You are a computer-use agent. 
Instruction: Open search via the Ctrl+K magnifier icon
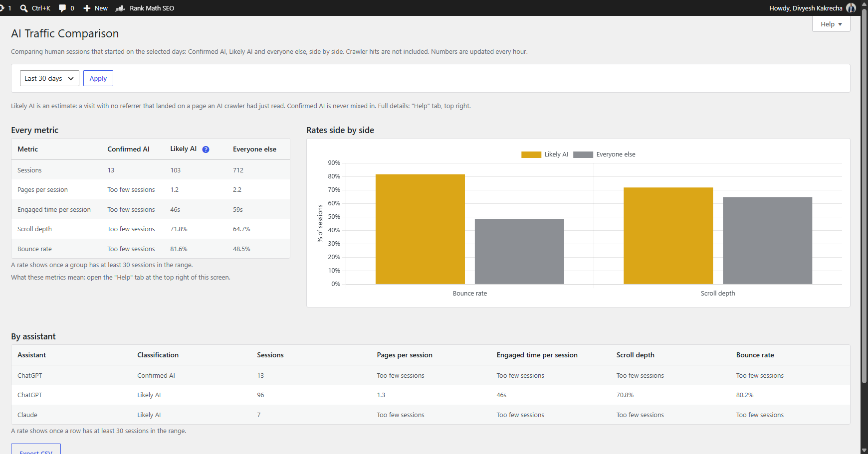(23, 8)
